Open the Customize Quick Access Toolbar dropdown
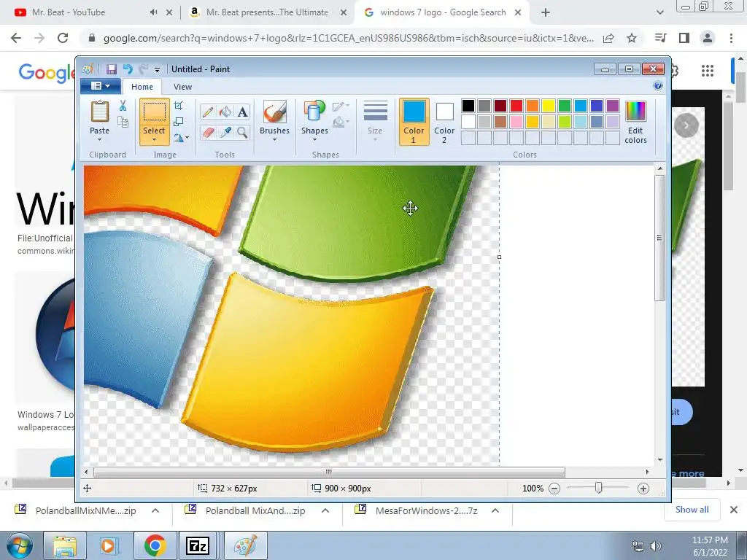This screenshot has width=747, height=560. coord(157,70)
